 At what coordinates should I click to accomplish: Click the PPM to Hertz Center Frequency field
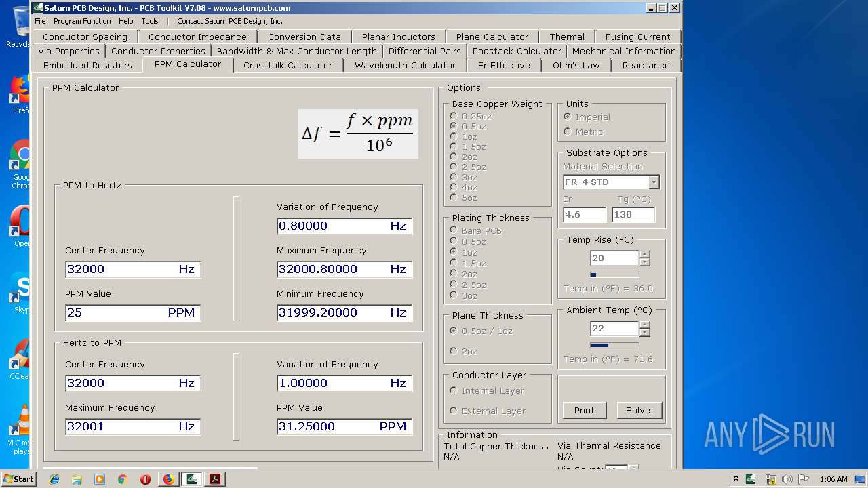(133, 269)
